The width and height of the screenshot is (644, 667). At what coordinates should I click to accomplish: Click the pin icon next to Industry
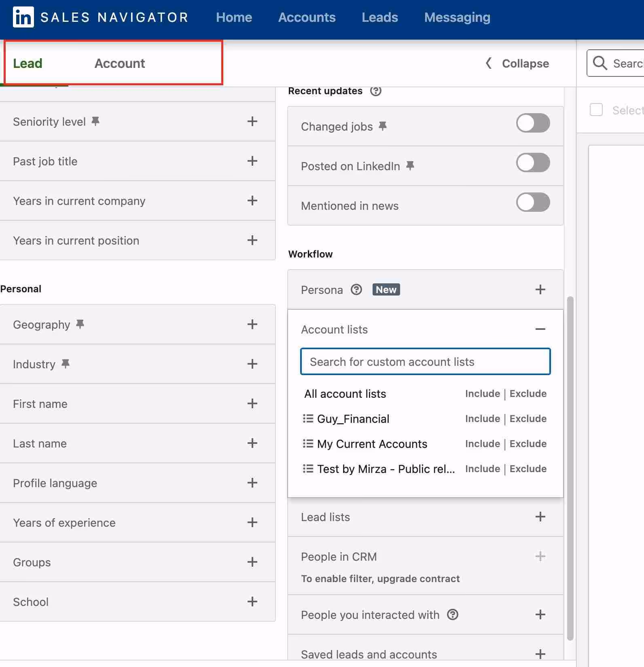[x=66, y=363]
